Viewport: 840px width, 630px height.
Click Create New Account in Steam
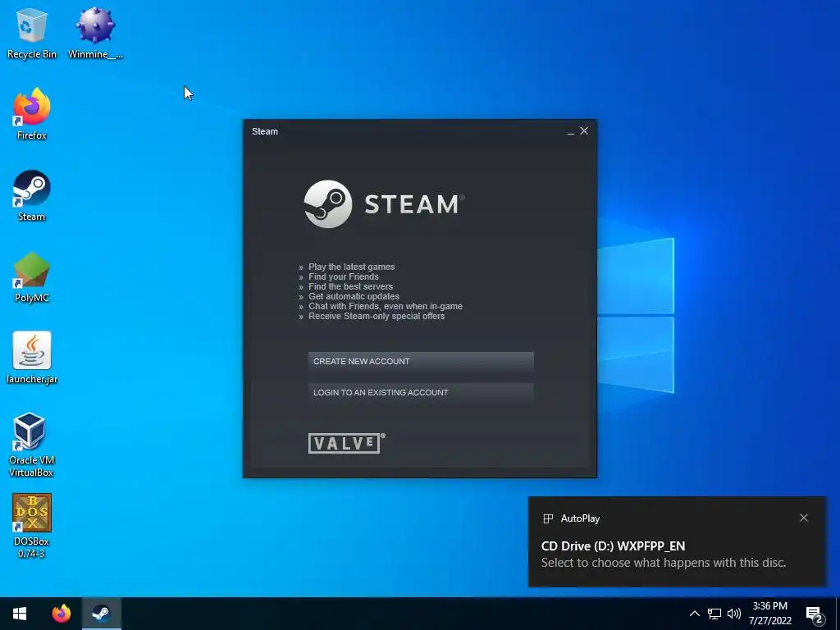coord(421,362)
